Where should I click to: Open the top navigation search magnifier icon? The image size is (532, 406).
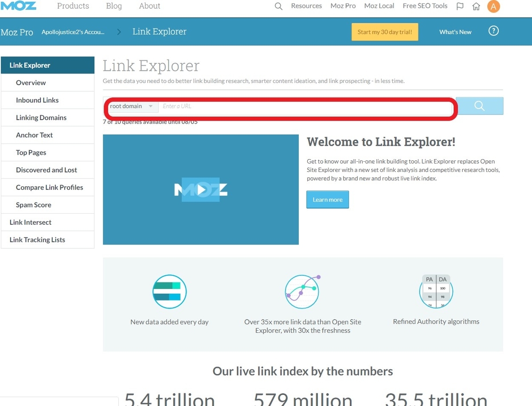[x=278, y=6]
